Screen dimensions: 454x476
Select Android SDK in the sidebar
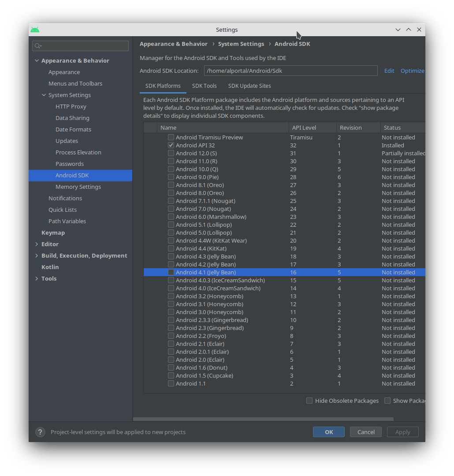click(x=80, y=176)
